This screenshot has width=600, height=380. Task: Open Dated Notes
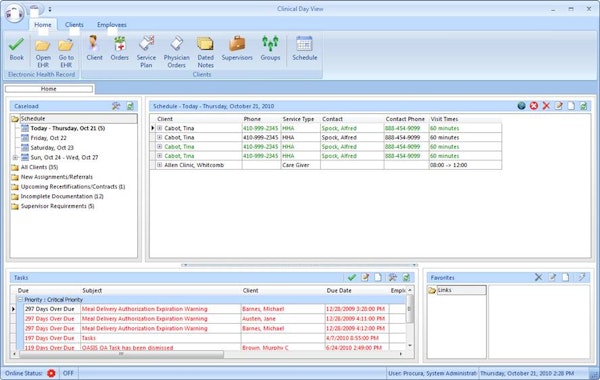pos(205,52)
